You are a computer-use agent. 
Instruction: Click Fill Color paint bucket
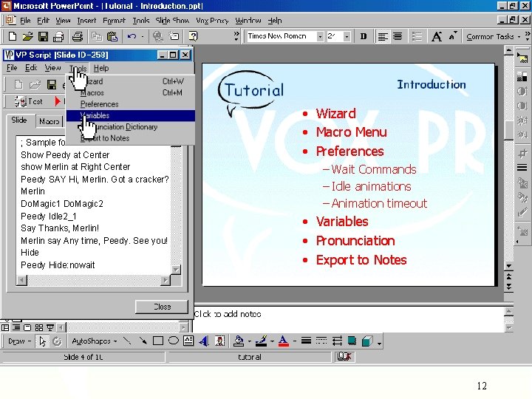(239, 341)
